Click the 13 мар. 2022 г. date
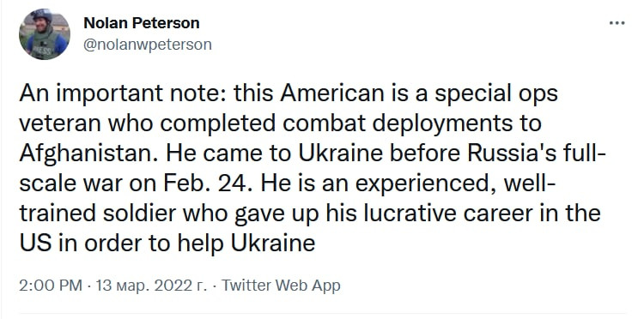The width and height of the screenshot is (644, 319). click(151, 285)
